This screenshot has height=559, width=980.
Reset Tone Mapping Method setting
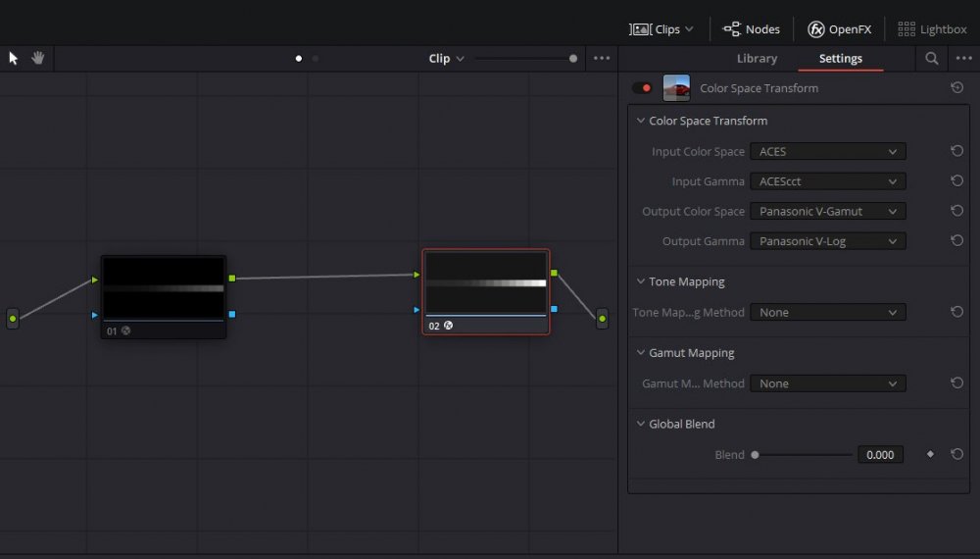[956, 313]
